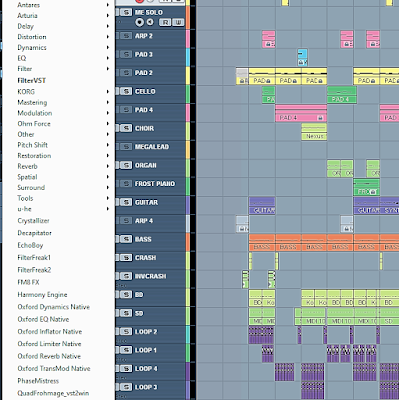Image resolution: width=399 pixels, height=400 pixels.
Task: Select the Nexus clip on CHOIR track
Action: click(314, 132)
